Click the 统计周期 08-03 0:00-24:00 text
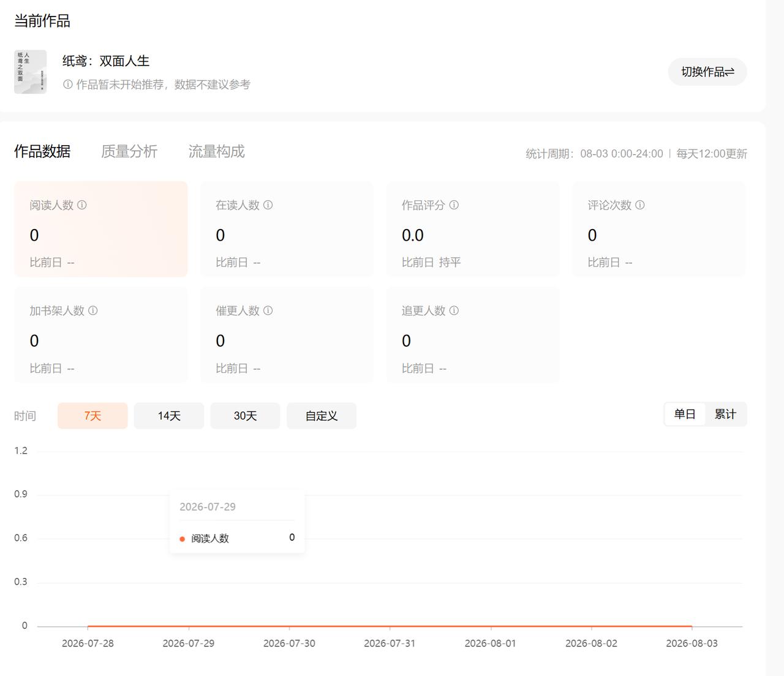The width and height of the screenshot is (784, 676). [x=594, y=154]
